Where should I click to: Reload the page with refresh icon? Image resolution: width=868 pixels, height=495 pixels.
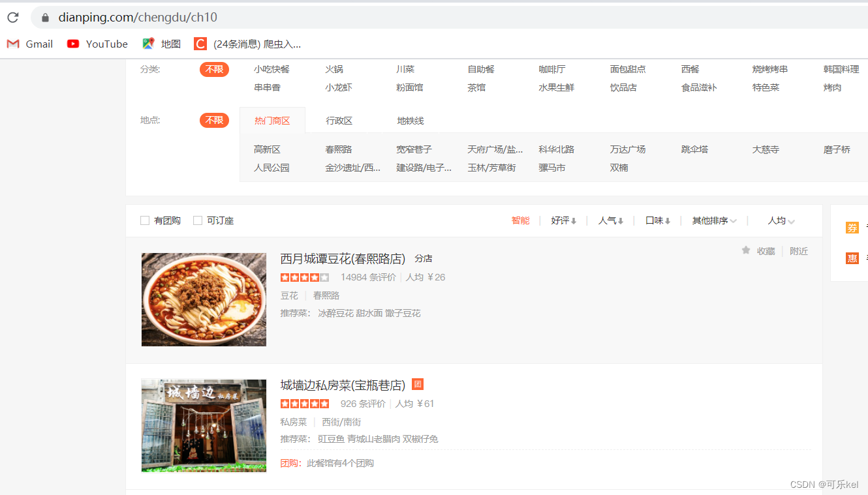(13, 18)
